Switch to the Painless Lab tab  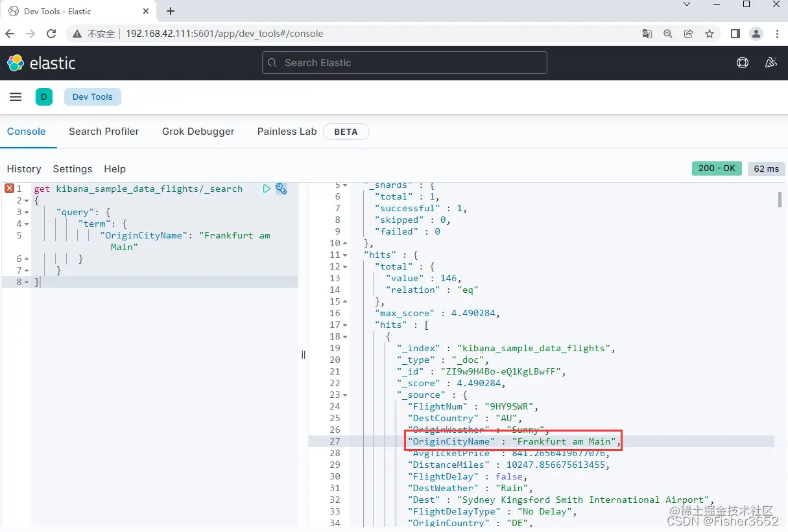287,132
